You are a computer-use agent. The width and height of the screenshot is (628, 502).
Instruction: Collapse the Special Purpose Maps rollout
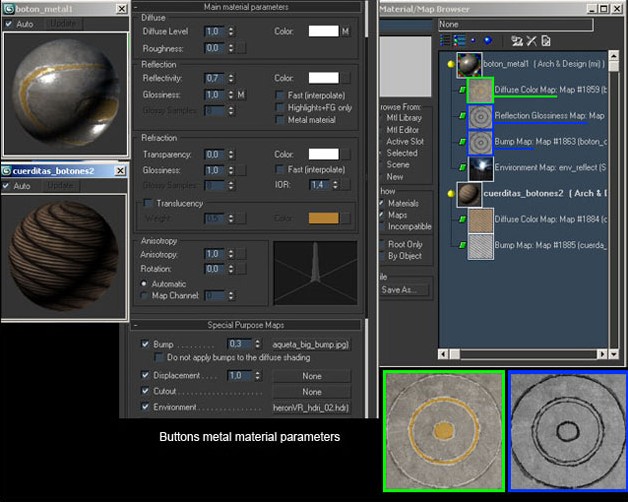[x=246, y=325]
